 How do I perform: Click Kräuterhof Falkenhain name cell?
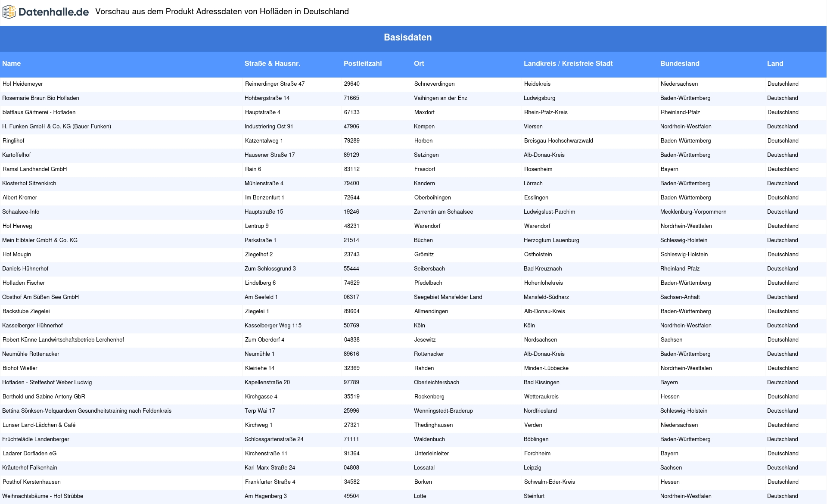coord(29,468)
